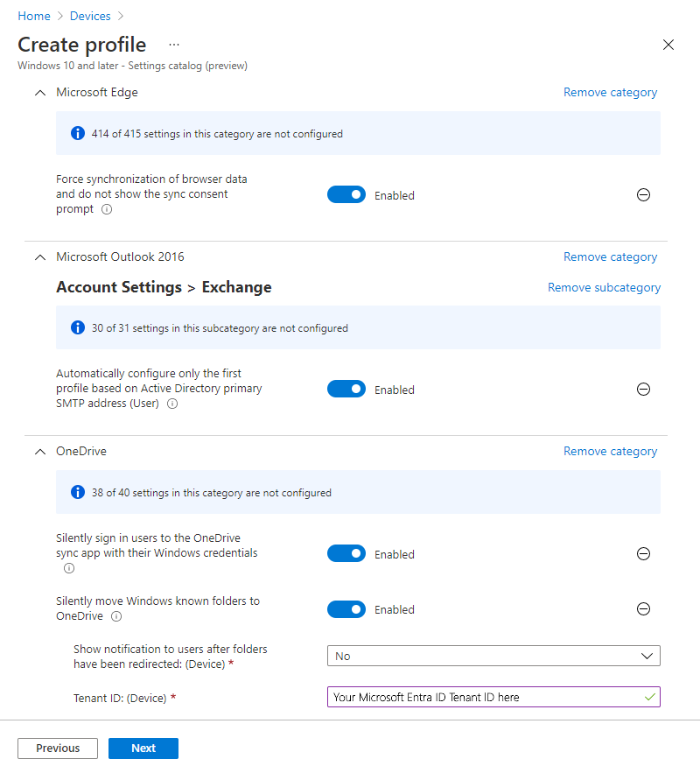Remove the SMTP profile setting using its minus icon
This screenshot has width=700, height=773.
tap(643, 389)
